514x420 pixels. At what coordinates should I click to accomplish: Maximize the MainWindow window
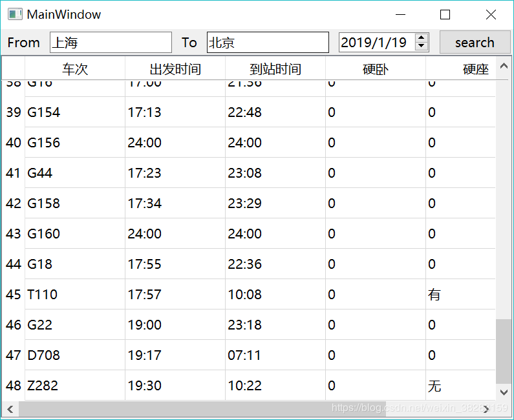(445, 15)
